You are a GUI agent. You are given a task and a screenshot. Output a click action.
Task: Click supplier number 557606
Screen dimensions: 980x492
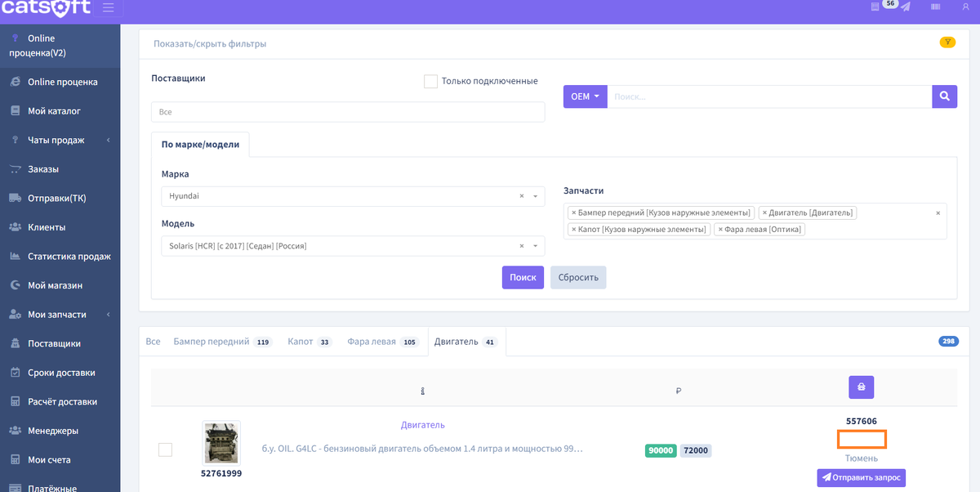[x=862, y=422]
